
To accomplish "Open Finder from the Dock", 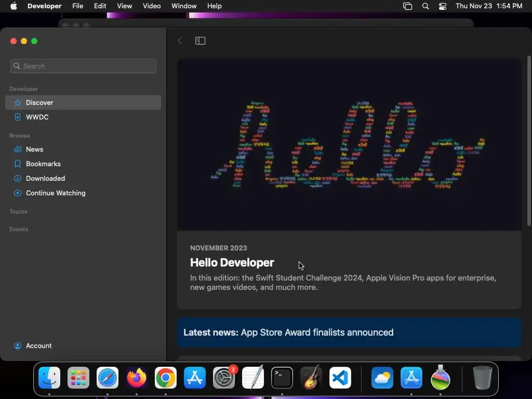I will click(x=49, y=378).
